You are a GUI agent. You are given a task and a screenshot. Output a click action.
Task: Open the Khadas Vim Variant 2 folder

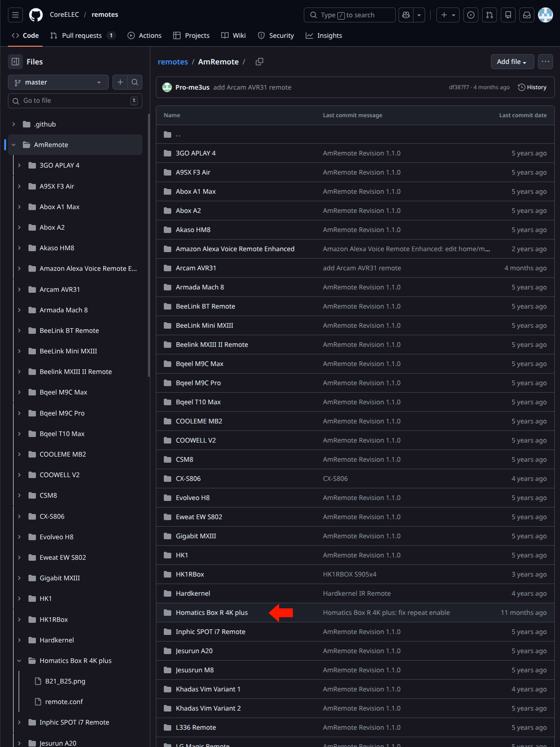[x=208, y=708]
